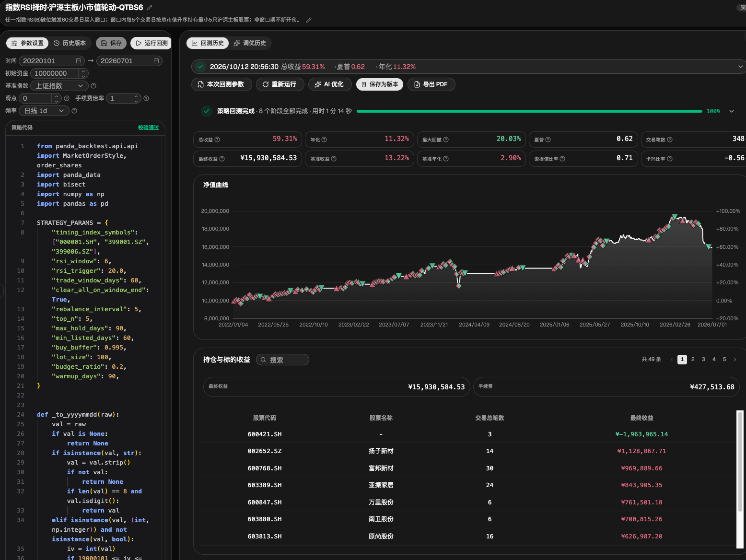Expand the backtest run selector chevron
This screenshot has height=560, width=746.
coord(741,67)
